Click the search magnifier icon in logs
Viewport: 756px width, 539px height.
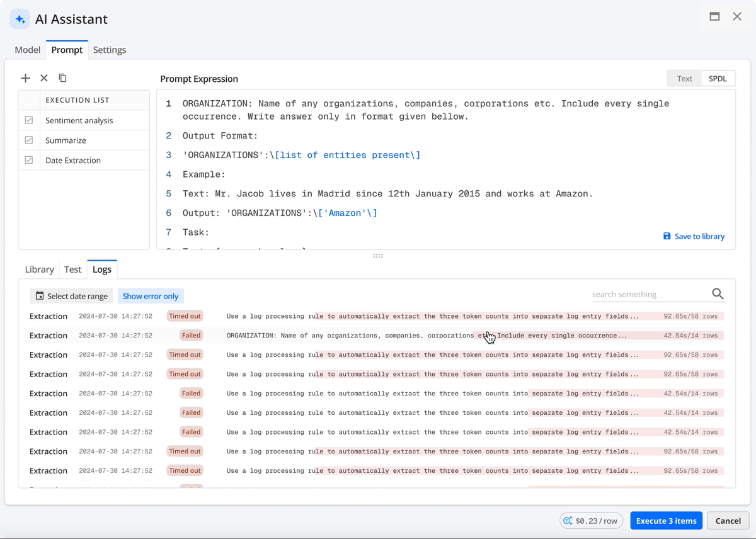(718, 294)
